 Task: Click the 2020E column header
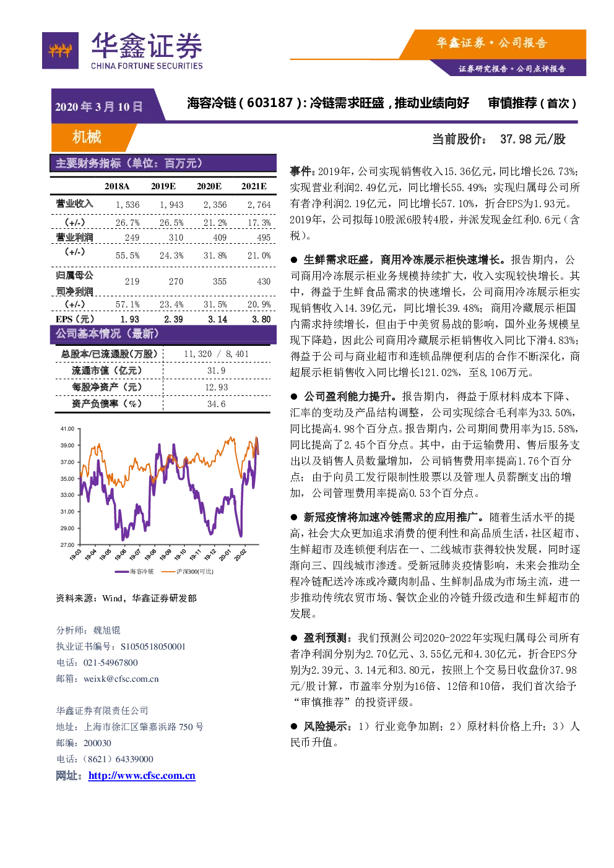point(209,186)
